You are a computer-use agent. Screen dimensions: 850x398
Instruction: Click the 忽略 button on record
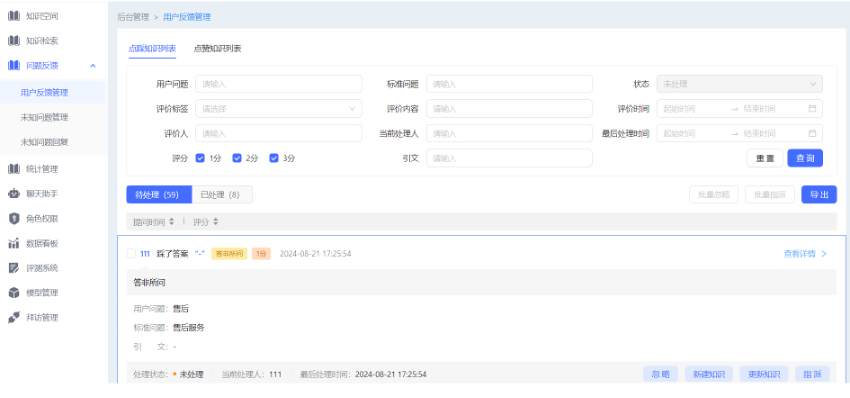660,374
